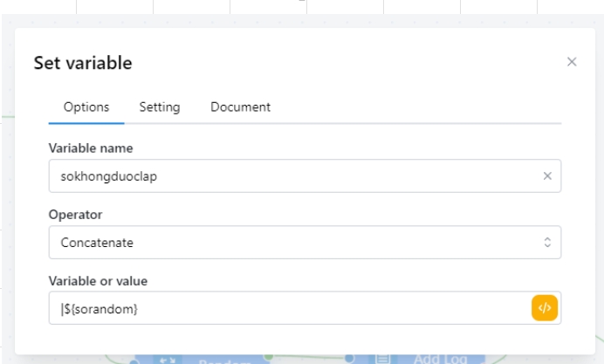Click the Add Log node input connector
Viewport: 604px width, 364px height.
click(x=349, y=357)
